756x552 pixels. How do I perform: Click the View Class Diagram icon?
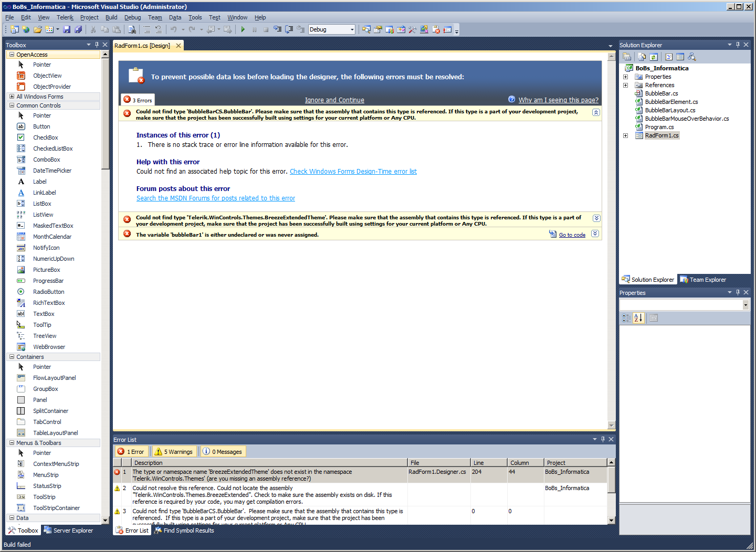[692, 57]
